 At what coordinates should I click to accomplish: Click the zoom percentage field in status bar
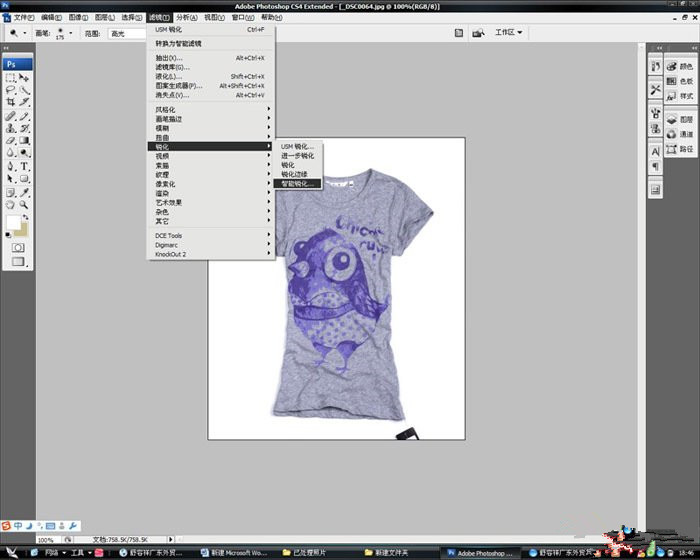point(45,539)
